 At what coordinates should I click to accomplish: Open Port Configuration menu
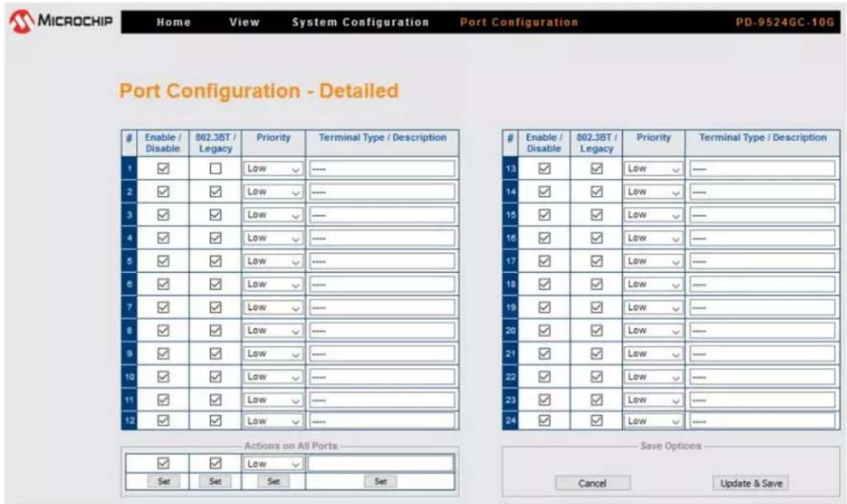pyautogui.click(x=519, y=22)
